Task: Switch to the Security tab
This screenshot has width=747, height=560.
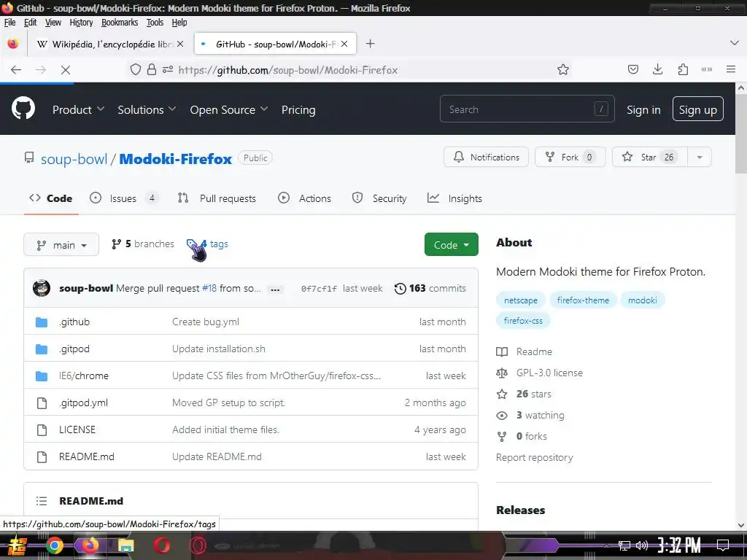Action: pos(379,198)
